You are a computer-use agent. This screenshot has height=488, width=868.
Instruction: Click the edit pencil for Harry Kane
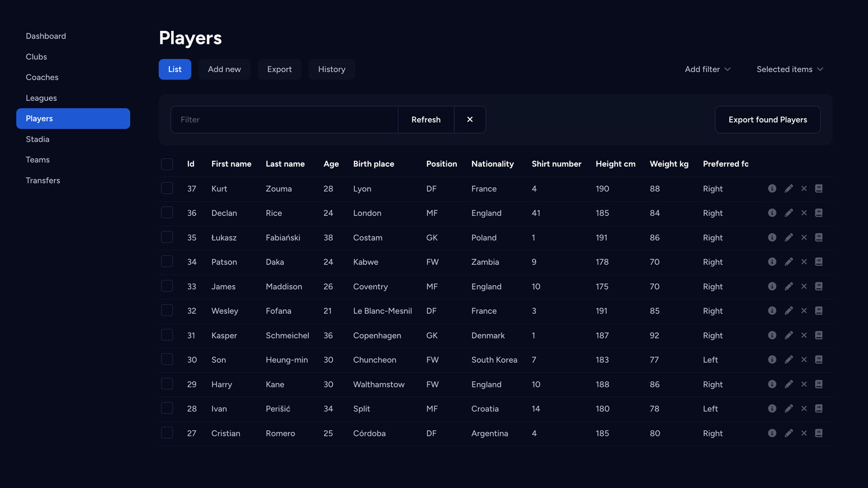[x=788, y=384]
